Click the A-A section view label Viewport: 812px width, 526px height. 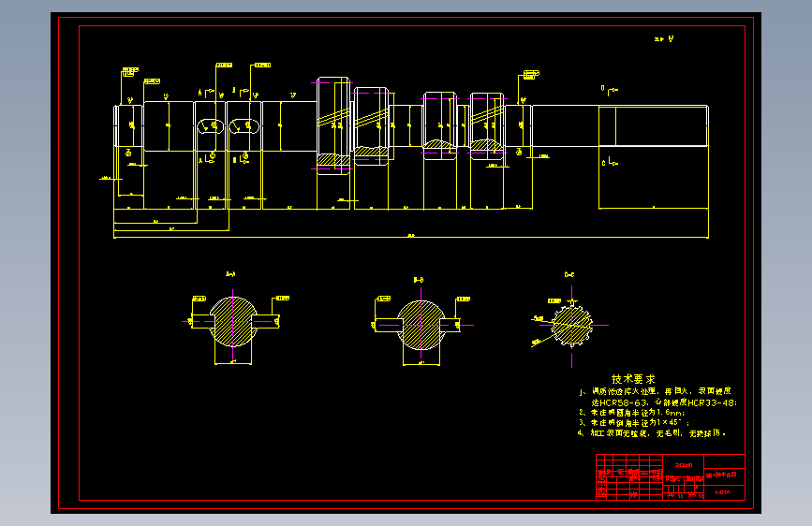[230, 274]
